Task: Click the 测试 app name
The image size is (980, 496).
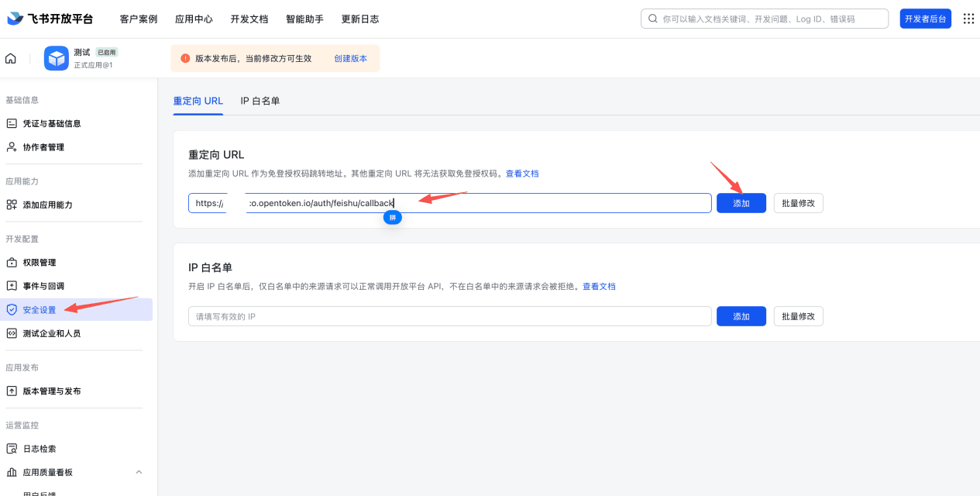Action: (x=82, y=52)
